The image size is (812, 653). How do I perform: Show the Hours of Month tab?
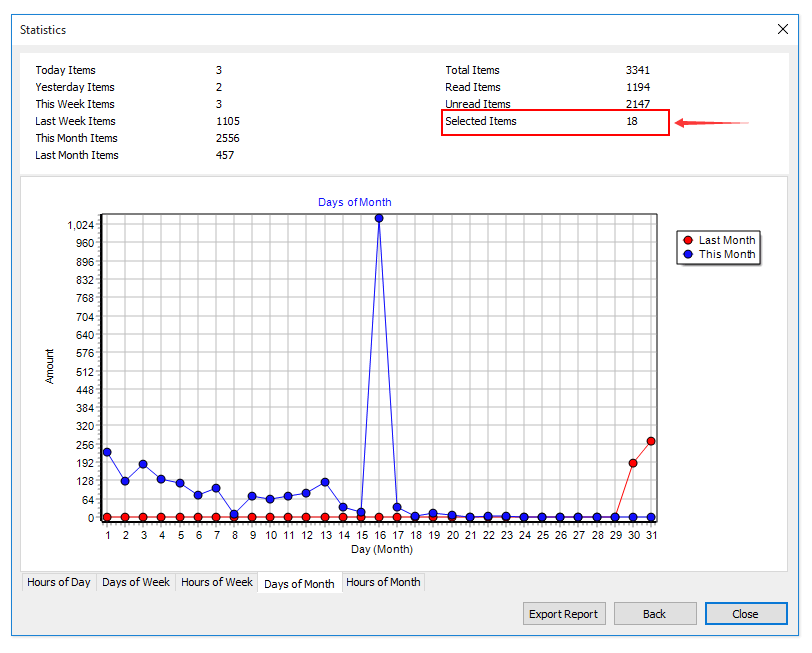coord(384,582)
